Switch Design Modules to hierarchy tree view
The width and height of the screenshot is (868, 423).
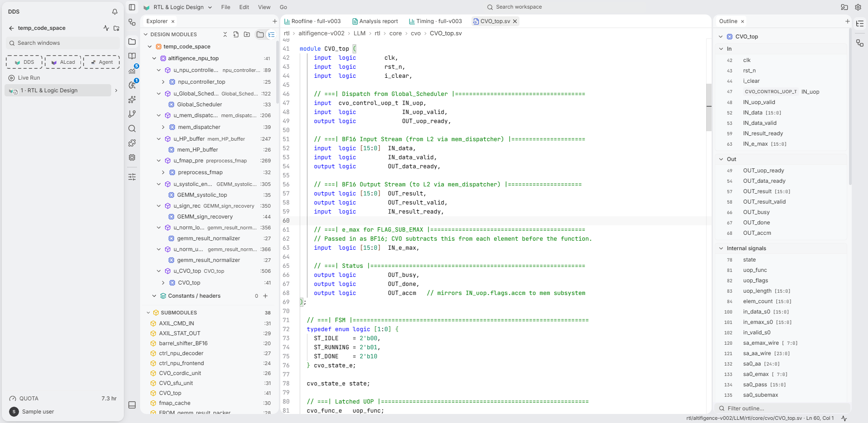[x=271, y=34]
